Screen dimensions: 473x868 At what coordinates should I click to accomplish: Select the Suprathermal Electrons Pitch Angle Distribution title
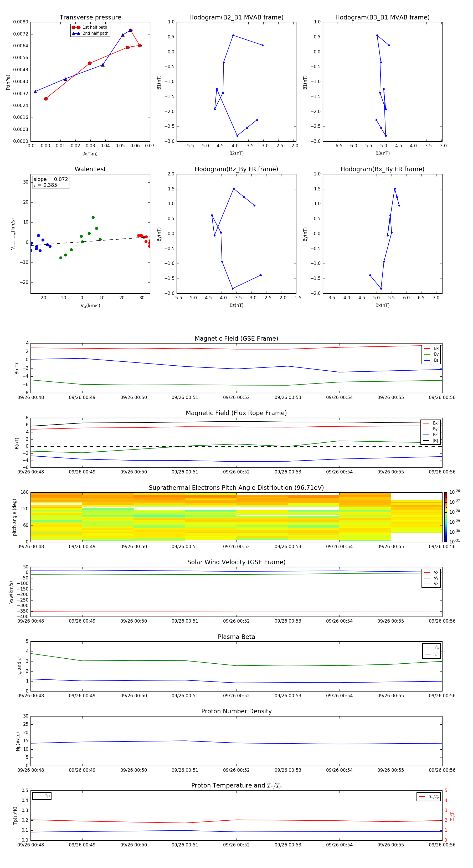click(x=236, y=488)
